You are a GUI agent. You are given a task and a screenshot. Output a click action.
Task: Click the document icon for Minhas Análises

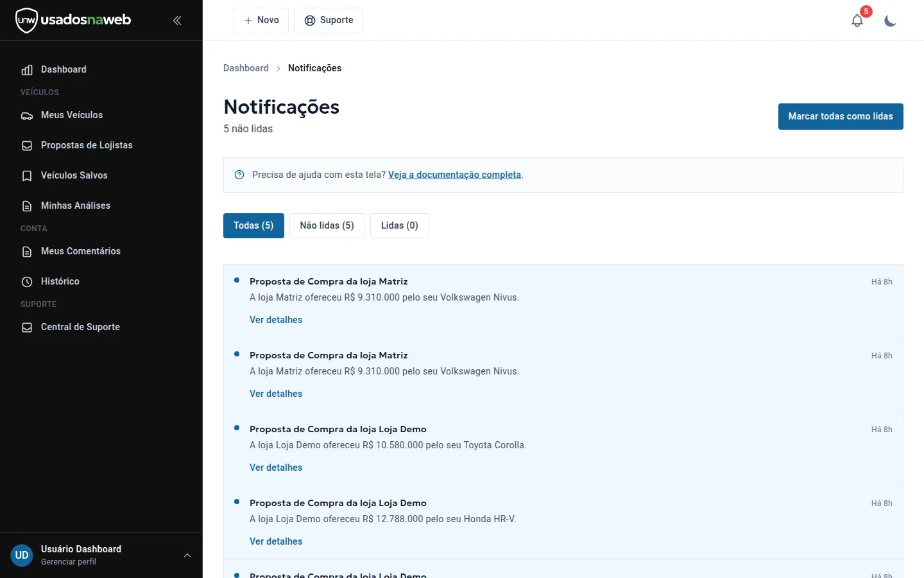point(27,206)
